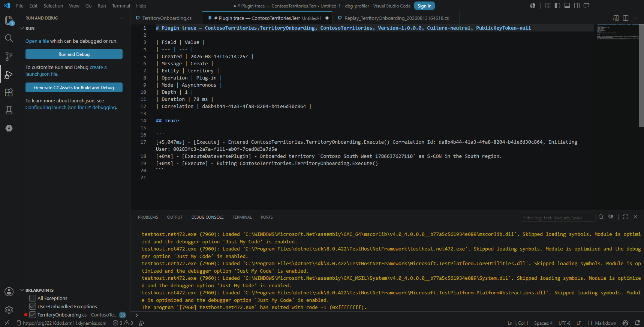Open the Accounts menu icon
644x327 pixels.
[x=9, y=292]
